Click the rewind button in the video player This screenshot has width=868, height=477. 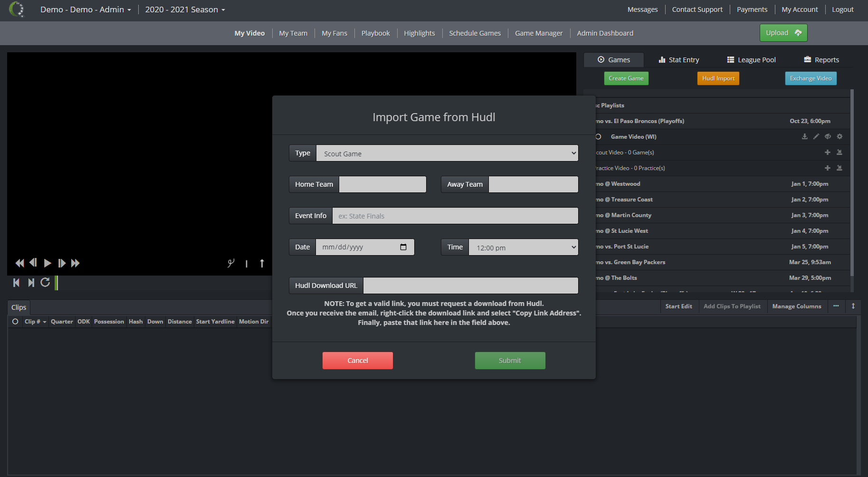pos(19,263)
